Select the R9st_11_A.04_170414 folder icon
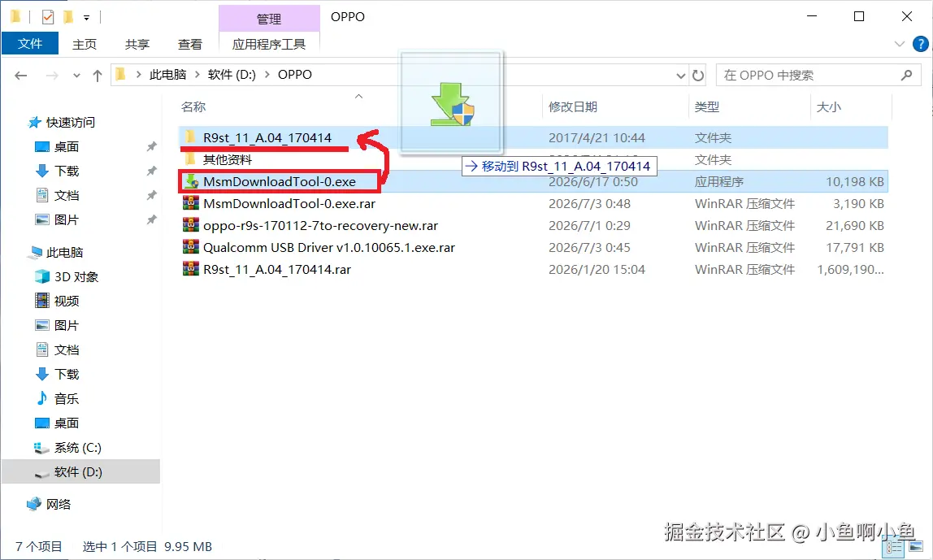The image size is (933, 560). (190, 137)
